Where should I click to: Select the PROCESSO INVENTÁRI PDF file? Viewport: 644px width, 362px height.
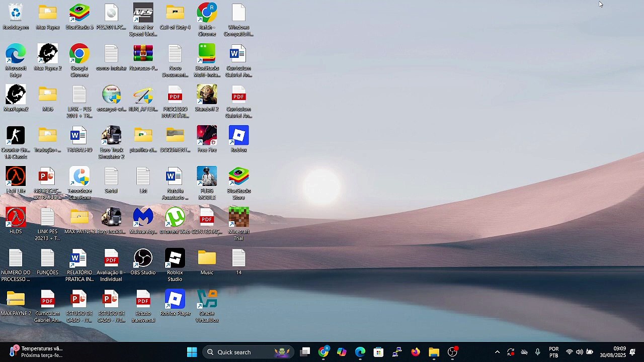coord(175,102)
